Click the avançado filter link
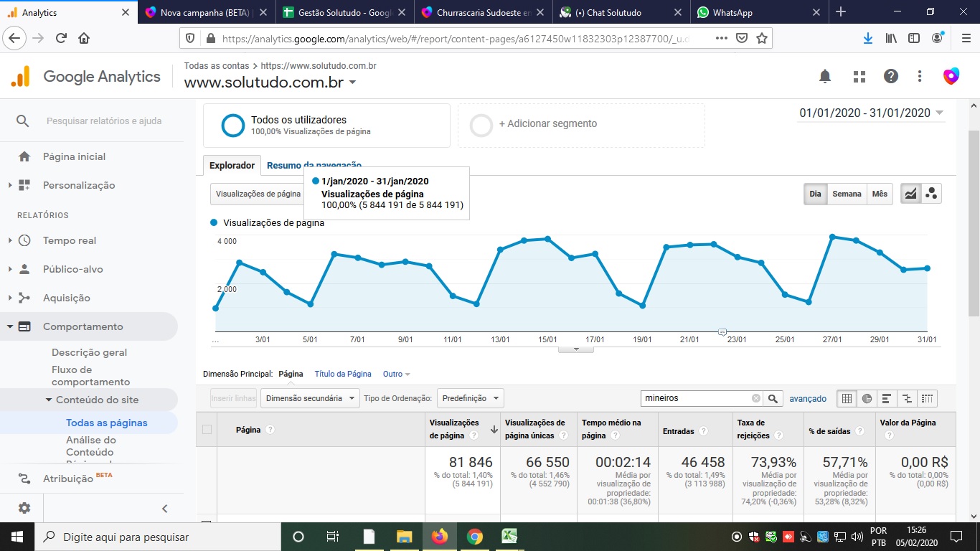This screenshot has width=980, height=551. [808, 398]
